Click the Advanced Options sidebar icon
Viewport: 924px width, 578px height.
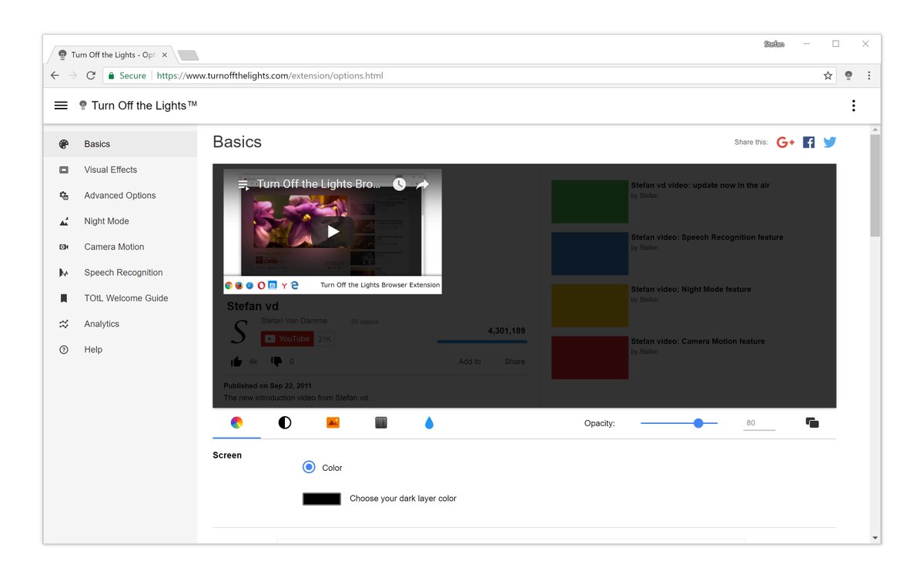click(x=64, y=196)
